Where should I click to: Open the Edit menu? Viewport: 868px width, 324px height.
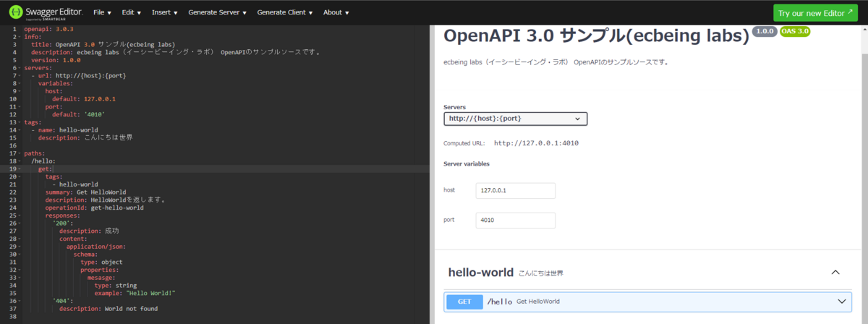coord(132,12)
